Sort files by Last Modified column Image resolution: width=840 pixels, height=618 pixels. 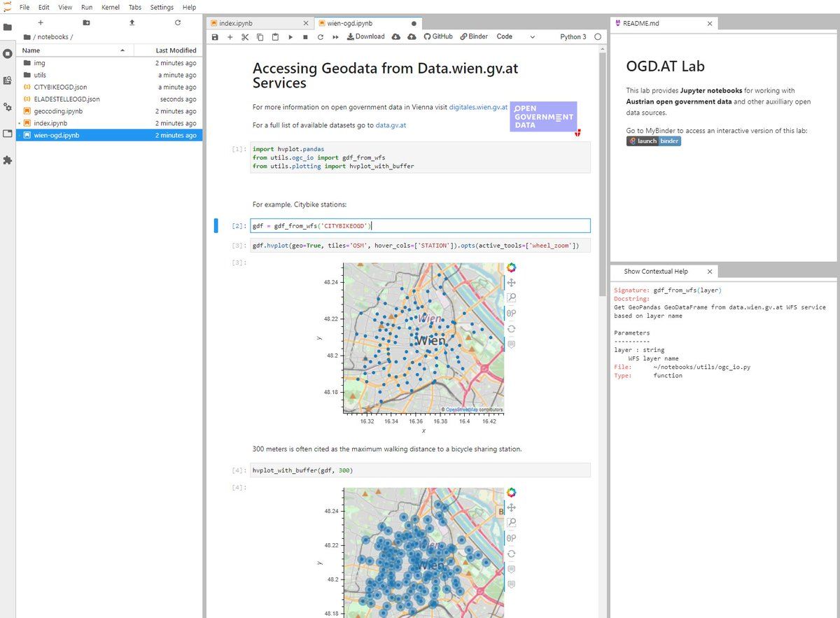click(167, 50)
